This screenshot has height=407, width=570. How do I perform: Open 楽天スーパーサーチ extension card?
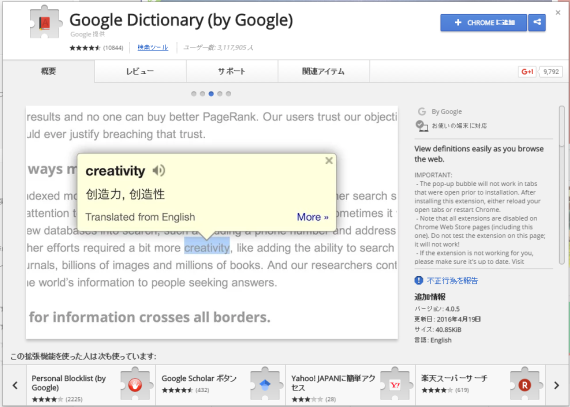click(x=480, y=386)
